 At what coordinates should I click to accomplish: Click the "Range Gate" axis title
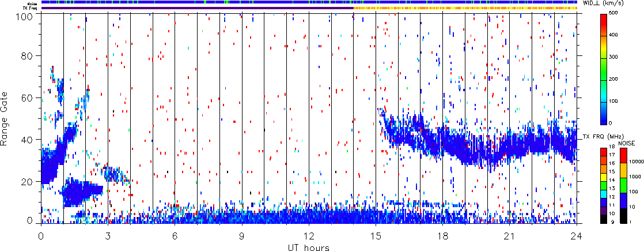[6, 118]
